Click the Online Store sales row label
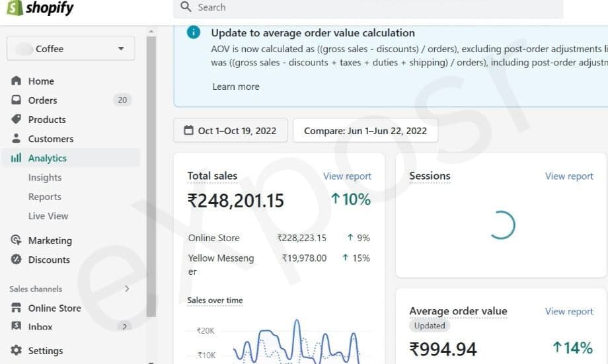The height and width of the screenshot is (364, 608). pos(214,238)
